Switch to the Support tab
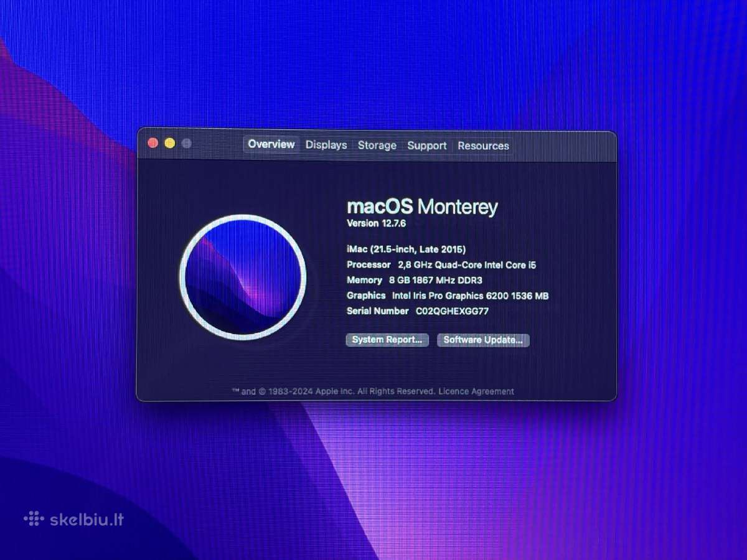 (427, 146)
